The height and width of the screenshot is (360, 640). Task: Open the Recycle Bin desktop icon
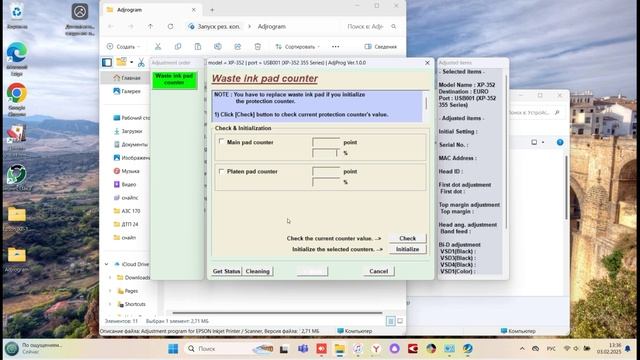pyautogui.click(x=16, y=12)
